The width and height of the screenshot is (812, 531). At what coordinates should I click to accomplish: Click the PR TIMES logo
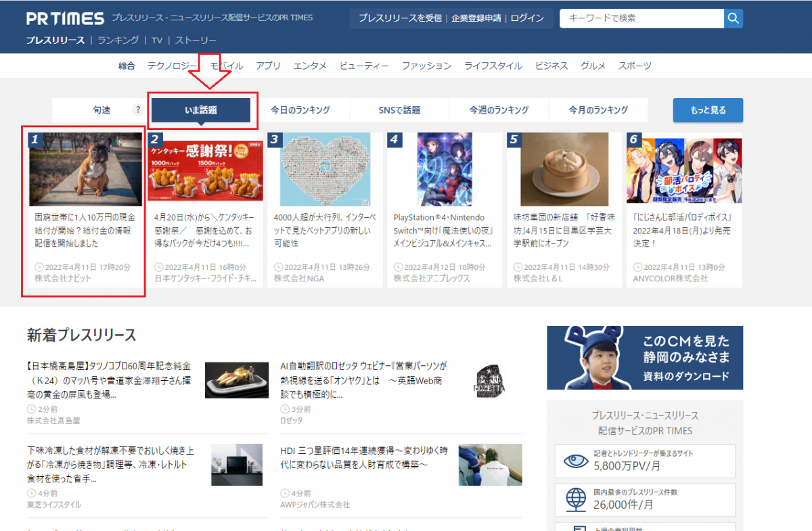pyautogui.click(x=65, y=18)
